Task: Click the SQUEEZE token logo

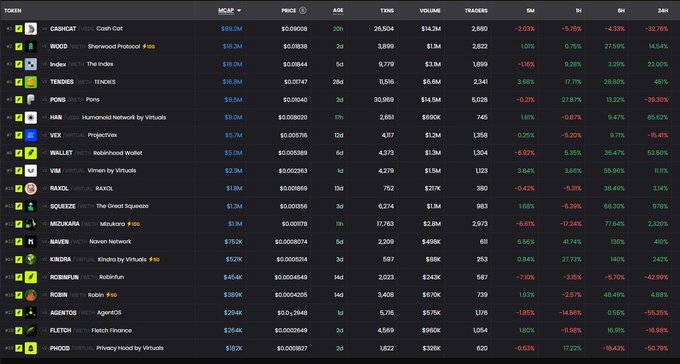Action: coord(31,207)
